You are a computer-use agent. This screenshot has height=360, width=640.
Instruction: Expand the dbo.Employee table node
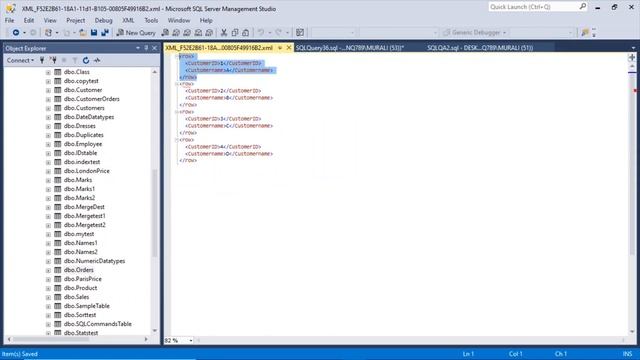[48, 144]
